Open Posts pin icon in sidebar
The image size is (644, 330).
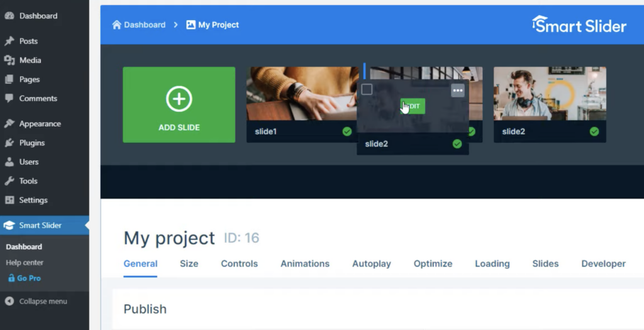(x=9, y=41)
